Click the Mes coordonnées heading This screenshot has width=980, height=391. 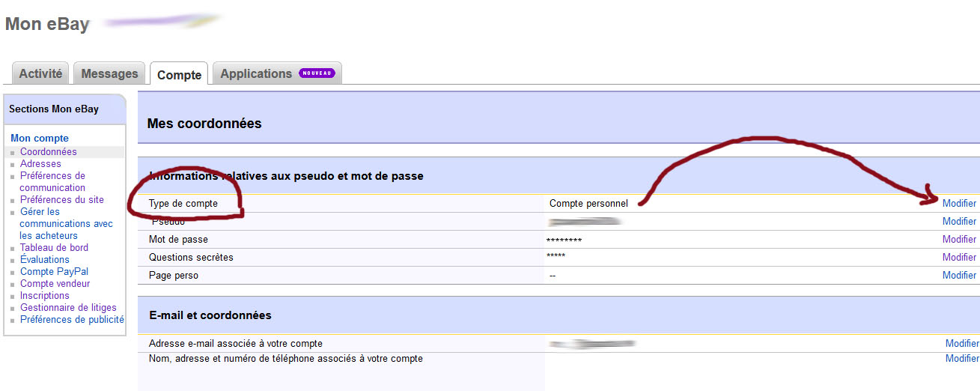pos(204,124)
